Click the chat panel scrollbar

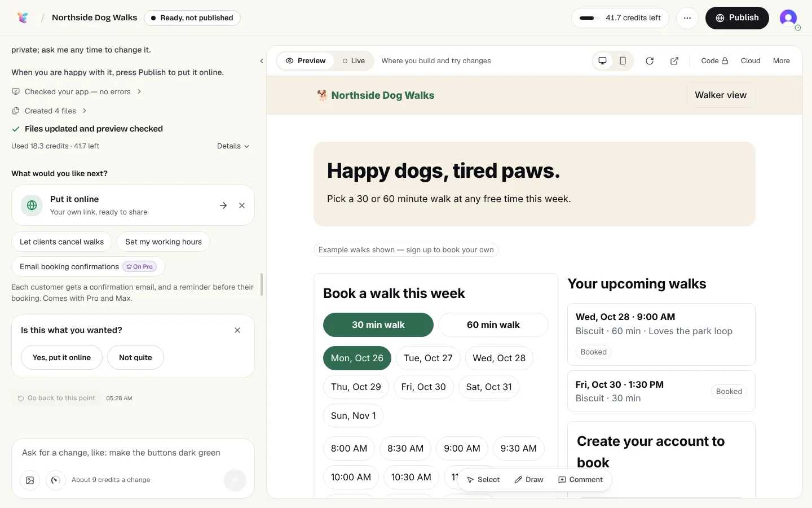(x=262, y=284)
